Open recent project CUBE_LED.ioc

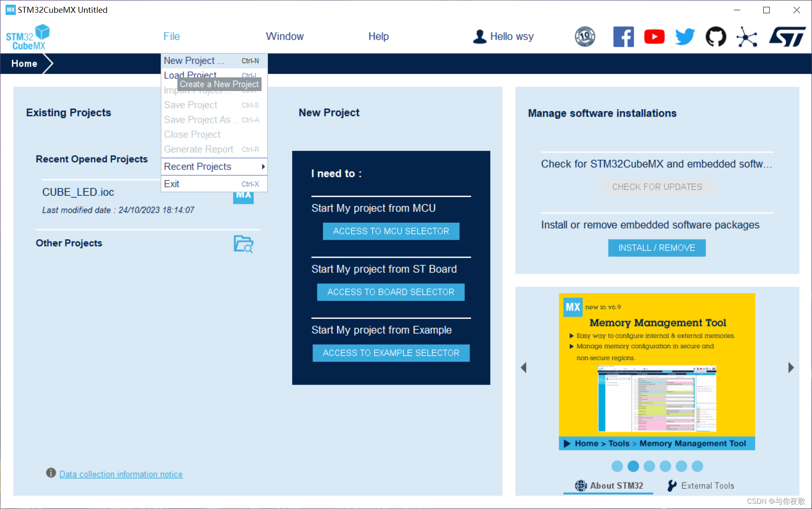coord(78,192)
